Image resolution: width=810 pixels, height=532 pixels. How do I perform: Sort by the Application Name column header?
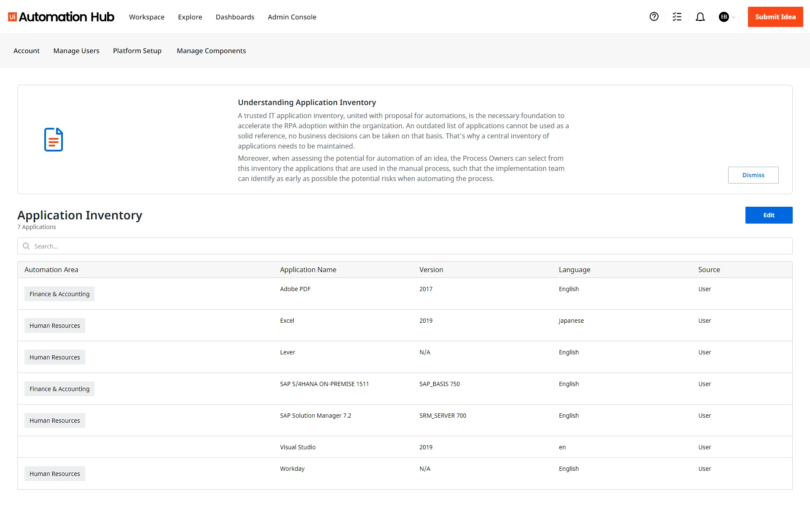[308, 270]
